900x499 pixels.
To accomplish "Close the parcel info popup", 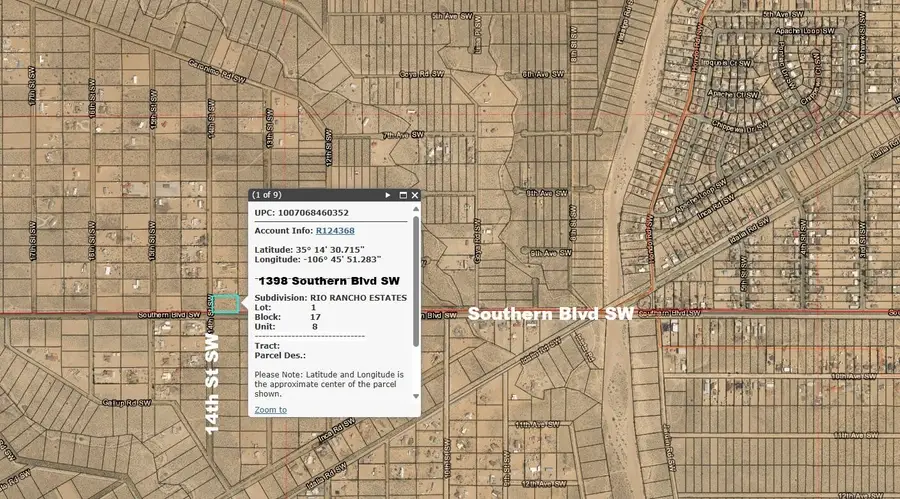I will point(415,195).
